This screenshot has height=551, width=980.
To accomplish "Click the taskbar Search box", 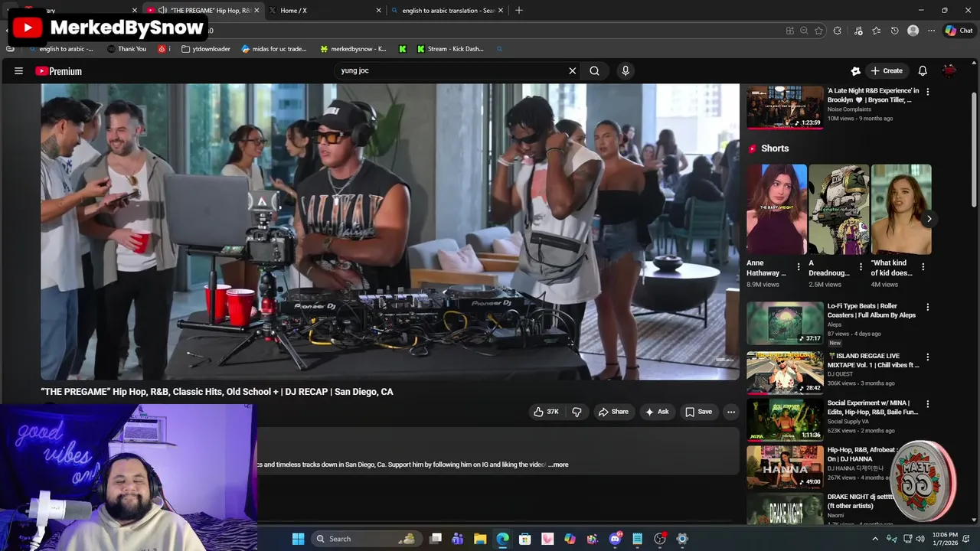I will click(365, 539).
